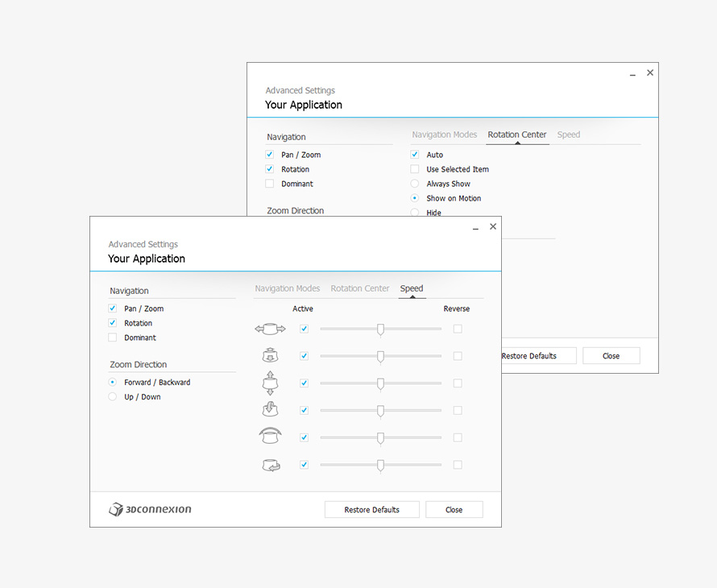Enable Dominant checkbox in front window
The width and height of the screenshot is (717, 588).
113,337
